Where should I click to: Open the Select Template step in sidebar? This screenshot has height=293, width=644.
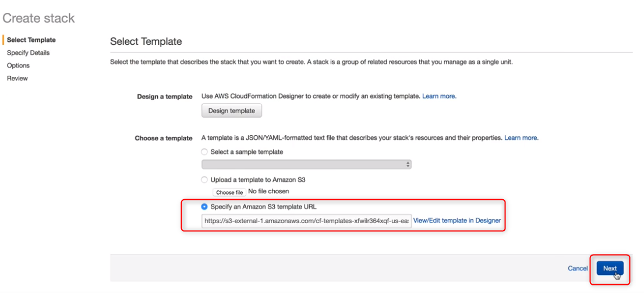pos(31,40)
